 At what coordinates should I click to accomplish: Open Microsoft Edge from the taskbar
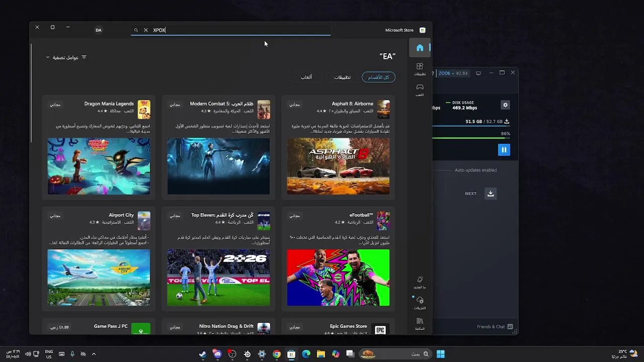point(306,354)
